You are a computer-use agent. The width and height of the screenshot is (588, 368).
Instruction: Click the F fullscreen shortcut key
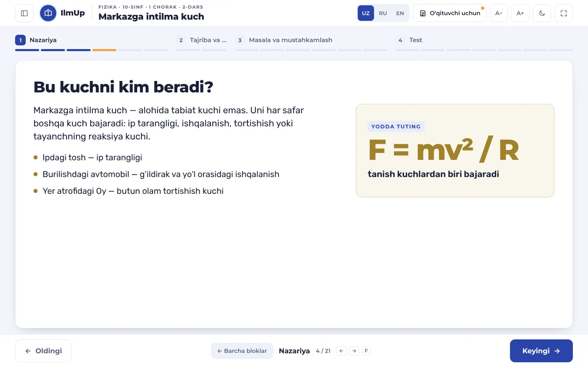click(x=366, y=351)
